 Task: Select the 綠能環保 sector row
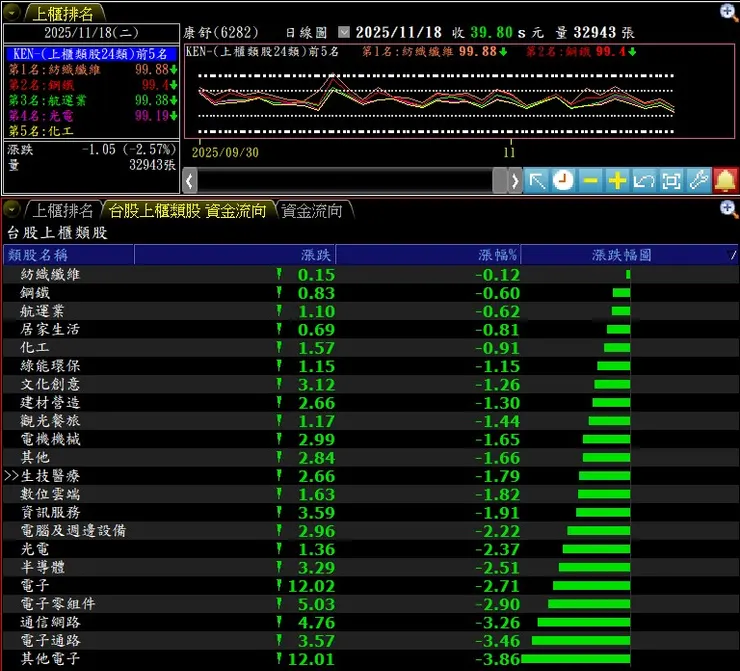(370, 366)
